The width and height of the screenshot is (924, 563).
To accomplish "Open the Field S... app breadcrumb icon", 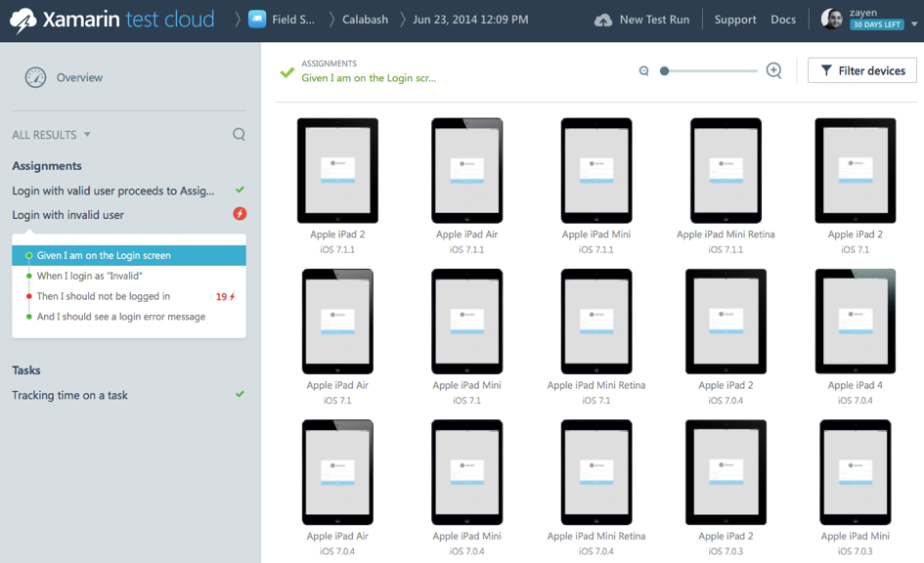I will [x=257, y=20].
